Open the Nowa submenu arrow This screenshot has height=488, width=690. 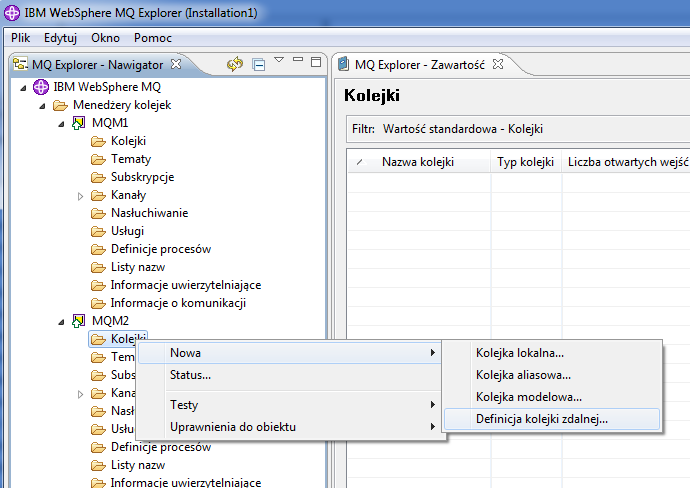pyautogui.click(x=433, y=353)
